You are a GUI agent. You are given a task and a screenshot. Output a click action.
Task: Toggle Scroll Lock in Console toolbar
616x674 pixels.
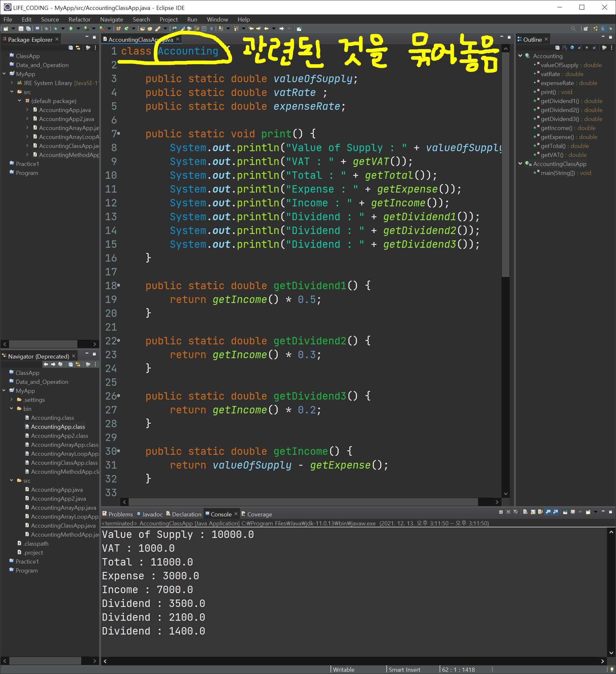[533, 512]
